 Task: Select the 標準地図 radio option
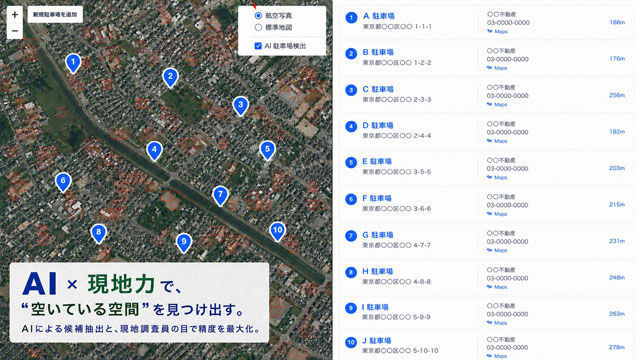258,27
